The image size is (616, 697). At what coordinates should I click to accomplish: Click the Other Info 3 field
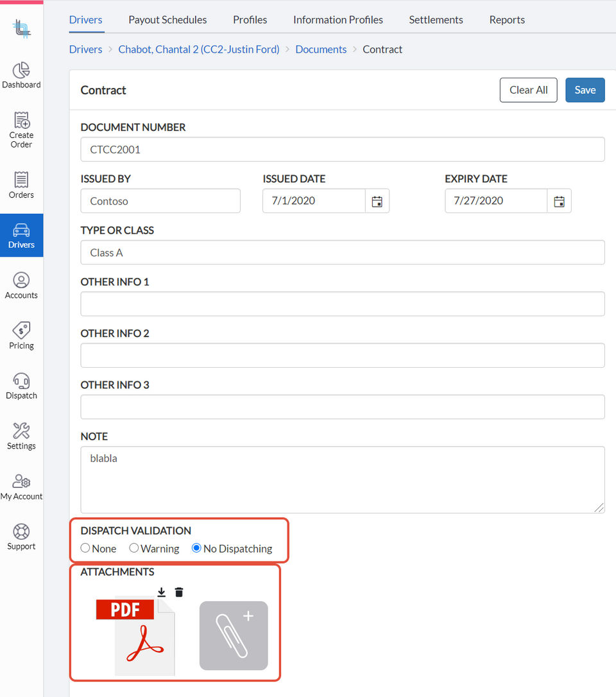click(343, 407)
